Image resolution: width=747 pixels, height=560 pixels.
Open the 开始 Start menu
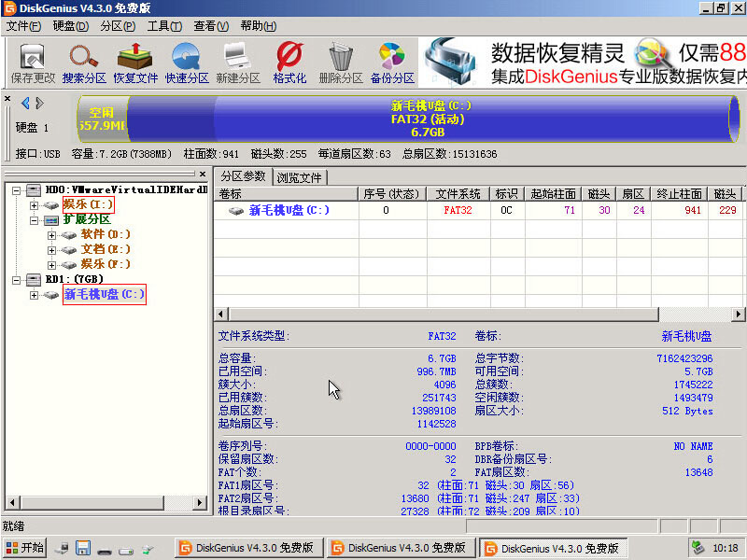coord(25,548)
